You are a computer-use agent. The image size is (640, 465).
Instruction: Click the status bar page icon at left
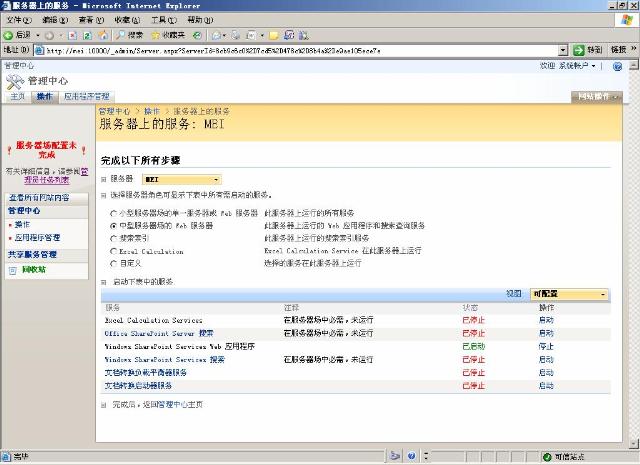(6, 456)
